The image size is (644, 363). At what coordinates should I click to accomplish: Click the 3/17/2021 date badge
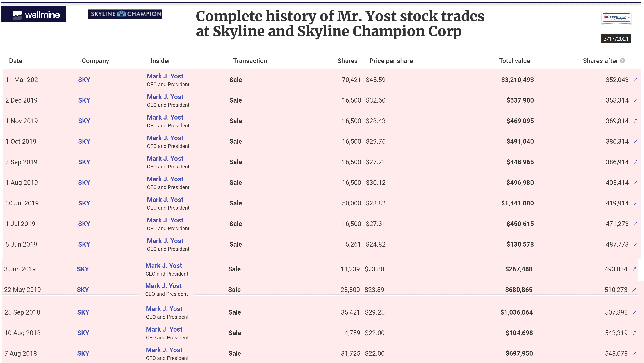[616, 39]
